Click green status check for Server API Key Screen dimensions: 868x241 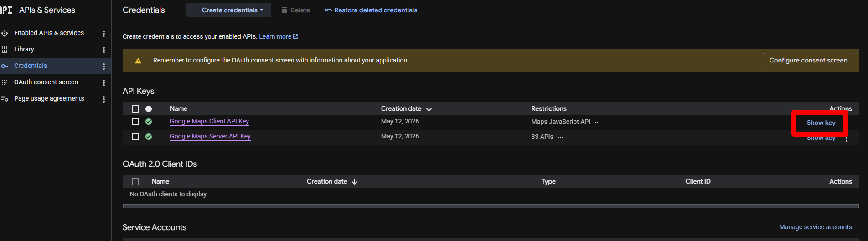[x=149, y=137]
